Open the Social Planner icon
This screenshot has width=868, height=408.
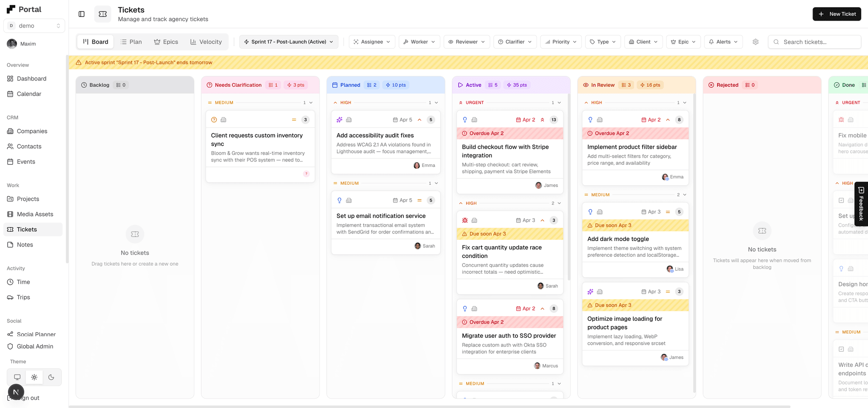(9, 334)
